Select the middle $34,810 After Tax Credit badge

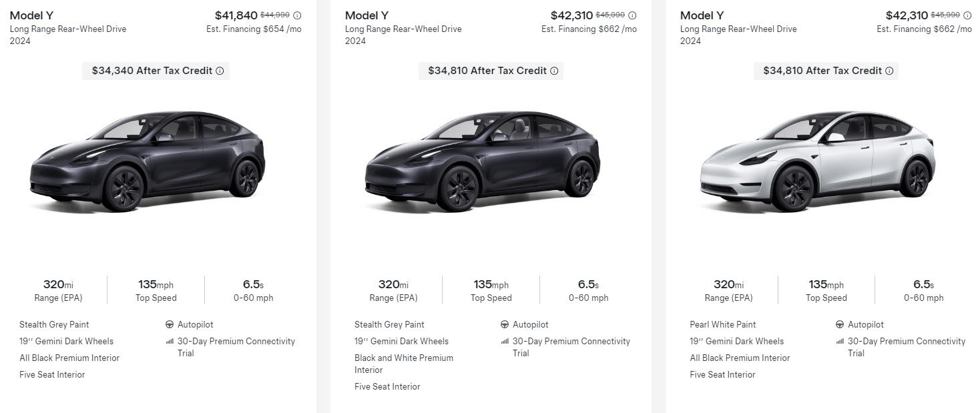click(x=490, y=71)
